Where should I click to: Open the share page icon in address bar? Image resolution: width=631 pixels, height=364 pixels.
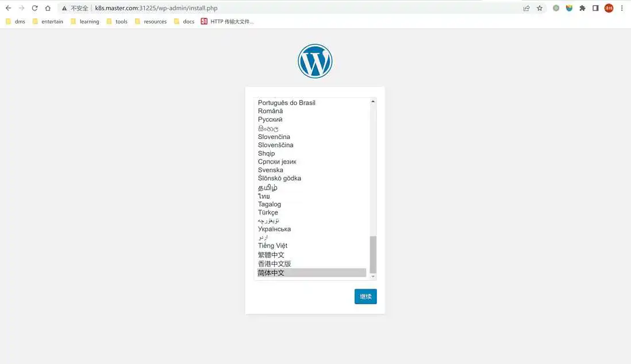point(526,8)
